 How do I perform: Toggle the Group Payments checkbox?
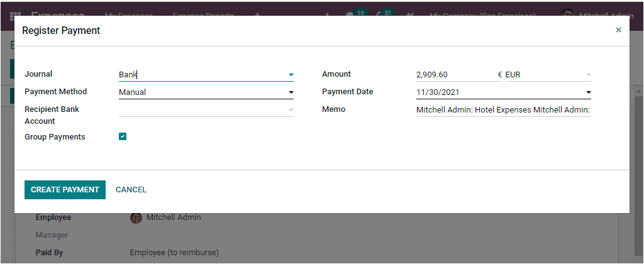click(123, 136)
